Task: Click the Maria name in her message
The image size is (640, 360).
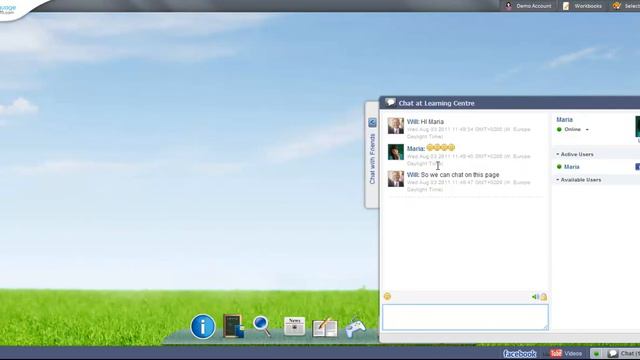Action: [416, 149]
